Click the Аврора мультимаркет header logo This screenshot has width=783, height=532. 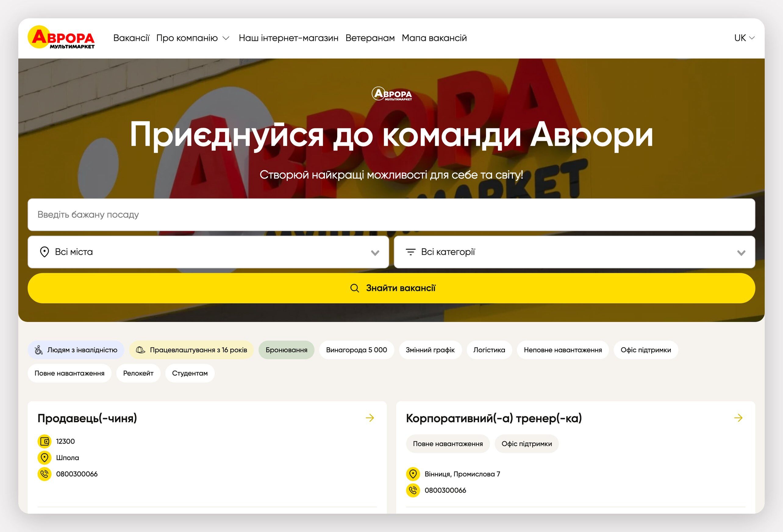(x=61, y=37)
